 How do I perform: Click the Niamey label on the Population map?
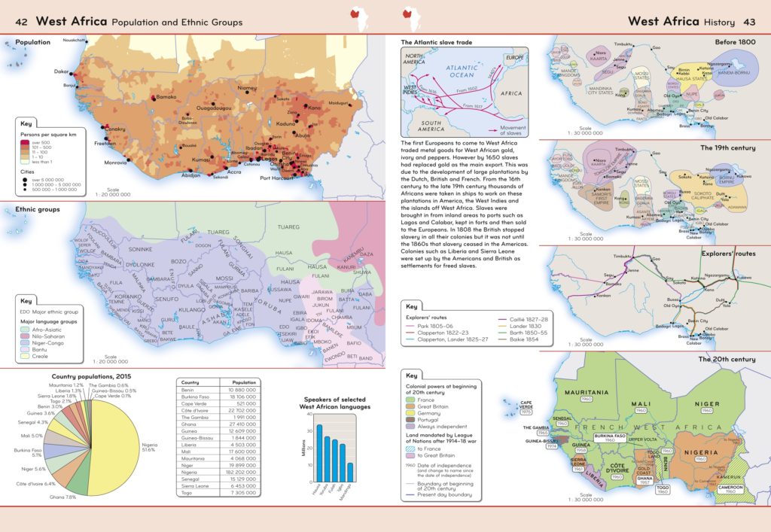[247, 88]
